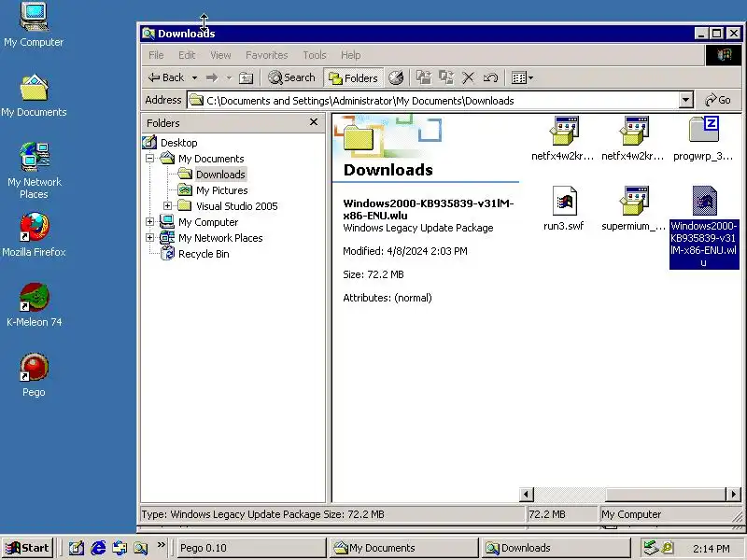
Task: Click the Copy To icon
Action: coord(446,77)
